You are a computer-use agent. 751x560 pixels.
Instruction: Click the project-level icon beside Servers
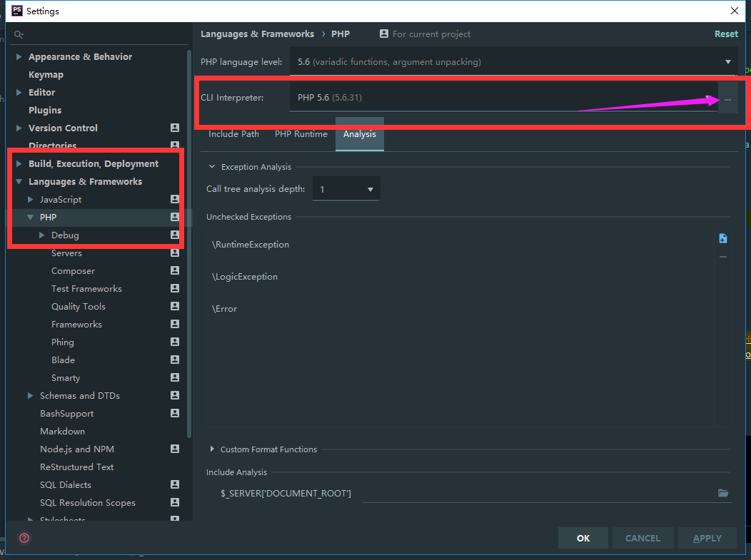point(175,253)
